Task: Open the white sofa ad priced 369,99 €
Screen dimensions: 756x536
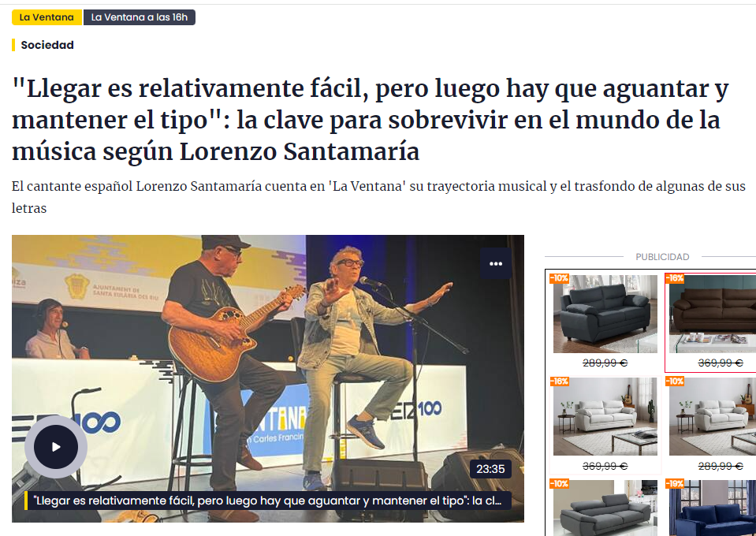Action: click(605, 425)
